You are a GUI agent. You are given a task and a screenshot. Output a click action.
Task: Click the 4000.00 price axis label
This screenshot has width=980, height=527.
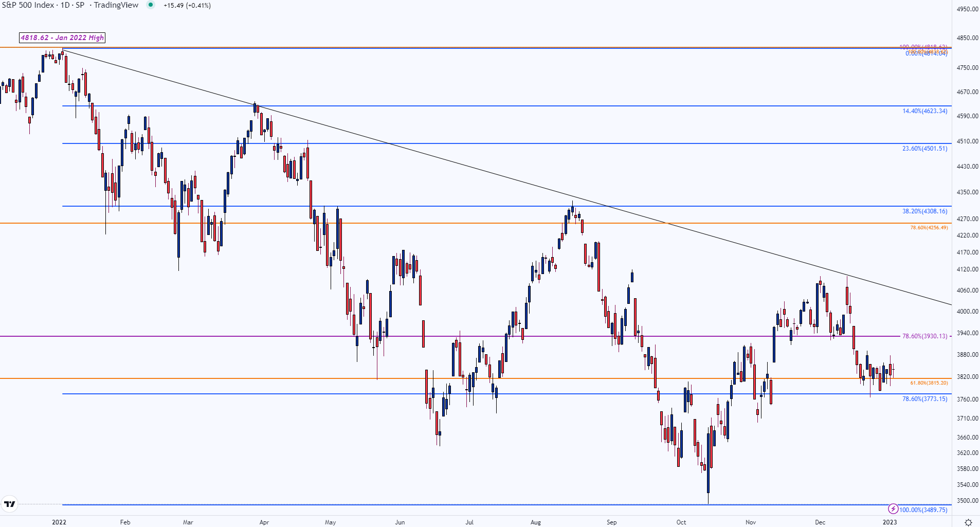pyautogui.click(x=967, y=312)
